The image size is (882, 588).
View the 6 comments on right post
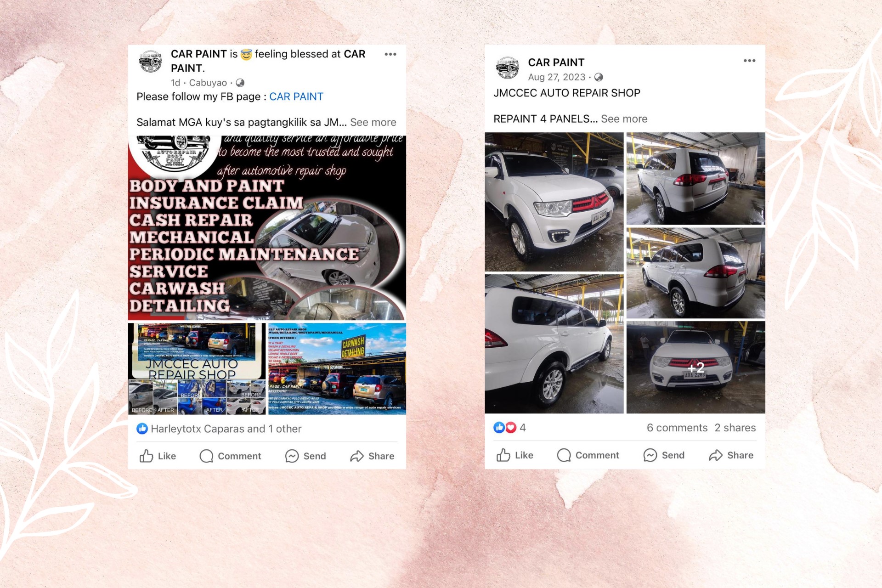point(677,428)
